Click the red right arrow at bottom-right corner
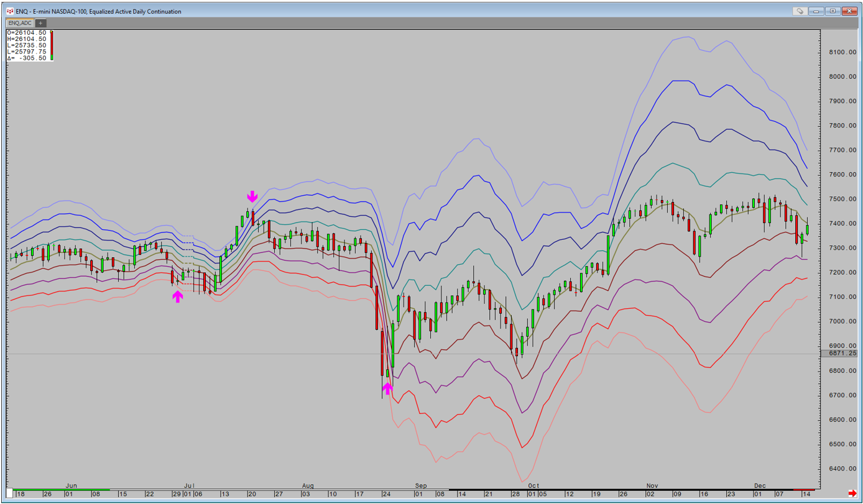Viewport: 863px width, 504px height. (852, 493)
